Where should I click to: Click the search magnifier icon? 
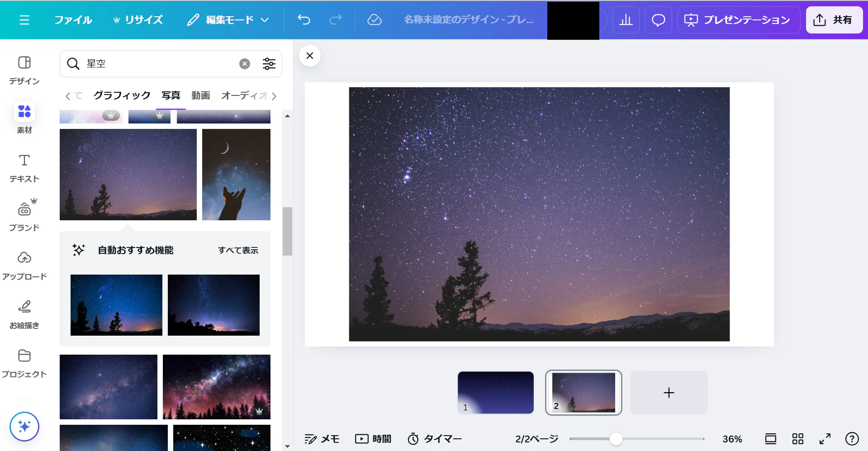73,64
